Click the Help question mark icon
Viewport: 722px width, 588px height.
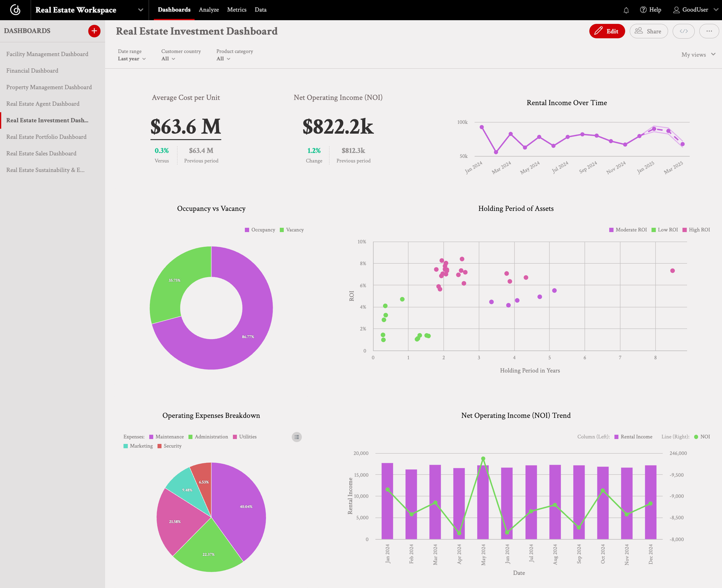click(644, 10)
